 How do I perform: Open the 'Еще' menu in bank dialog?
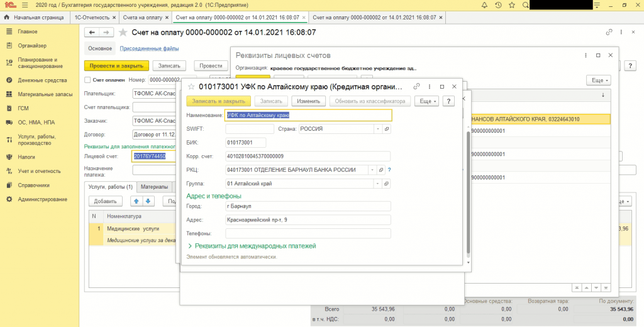428,101
